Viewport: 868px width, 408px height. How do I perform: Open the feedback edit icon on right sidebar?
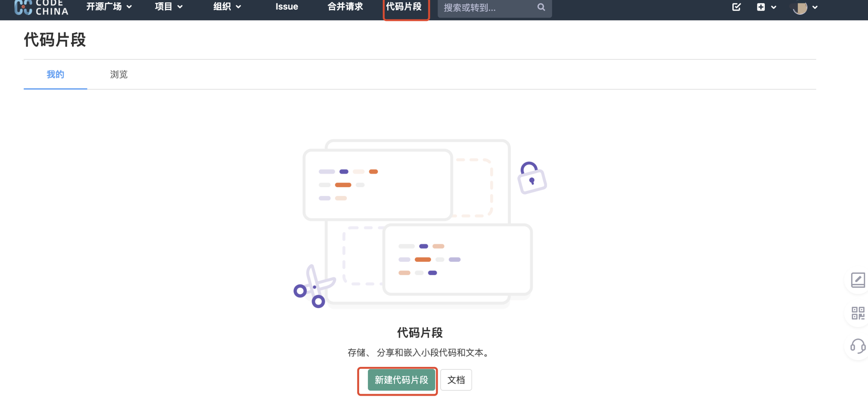click(x=858, y=280)
